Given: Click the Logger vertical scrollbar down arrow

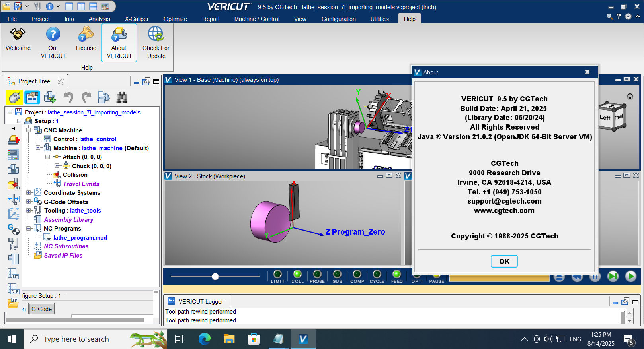Looking at the screenshot, I should coord(630,320).
